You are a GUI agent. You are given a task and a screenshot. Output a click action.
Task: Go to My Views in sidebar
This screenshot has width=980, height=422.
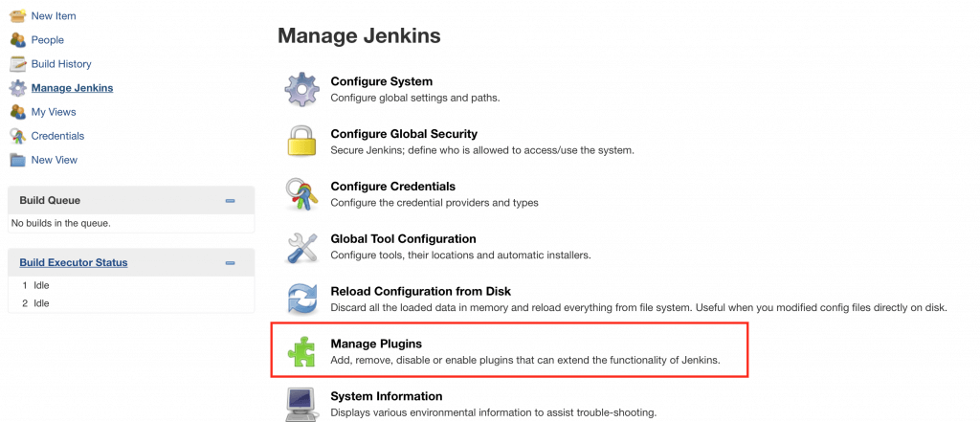(x=53, y=112)
